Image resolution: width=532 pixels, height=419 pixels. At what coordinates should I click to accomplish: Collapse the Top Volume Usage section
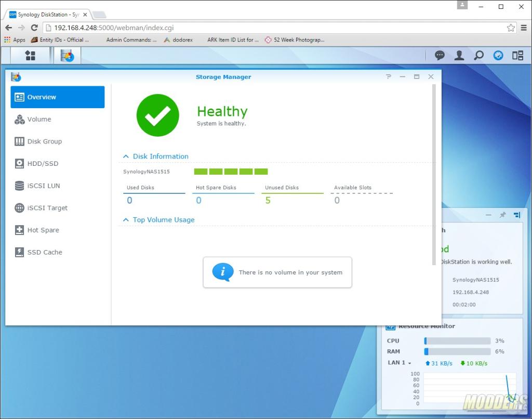pos(126,220)
